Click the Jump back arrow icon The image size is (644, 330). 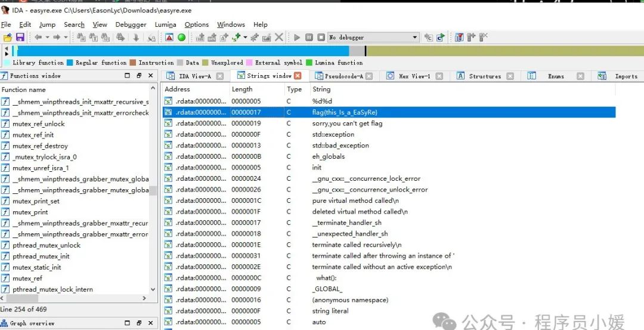click(x=38, y=38)
